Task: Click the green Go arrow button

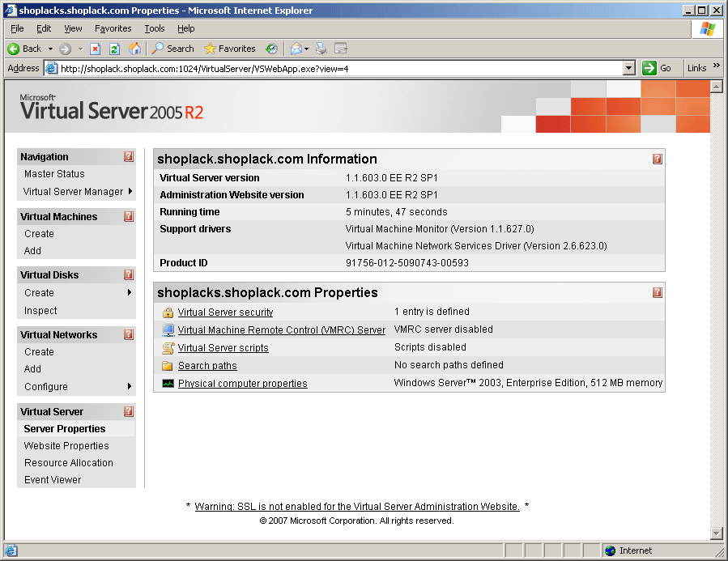Action: pyautogui.click(x=649, y=68)
